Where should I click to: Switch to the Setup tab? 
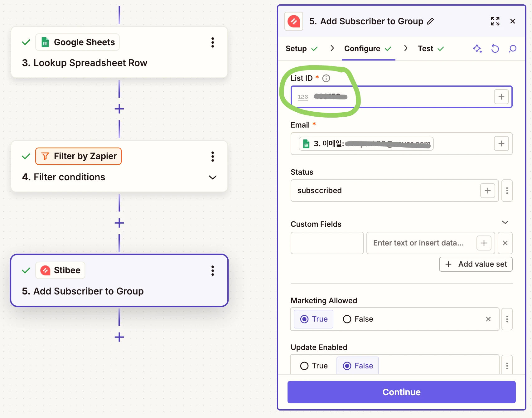pos(296,49)
